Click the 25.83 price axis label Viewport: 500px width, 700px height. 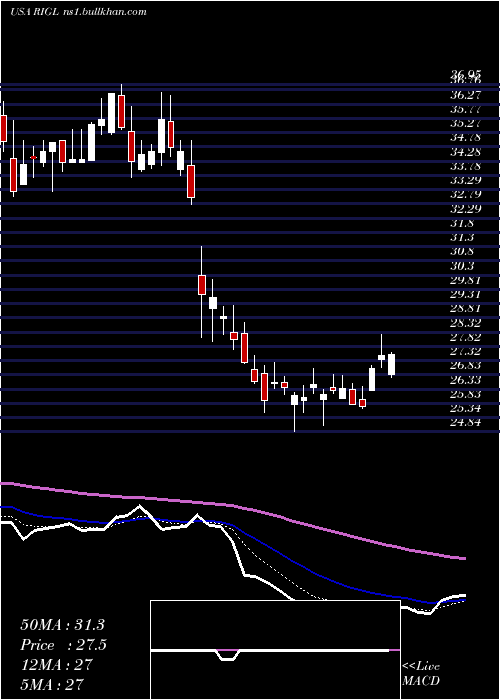click(x=465, y=394)
